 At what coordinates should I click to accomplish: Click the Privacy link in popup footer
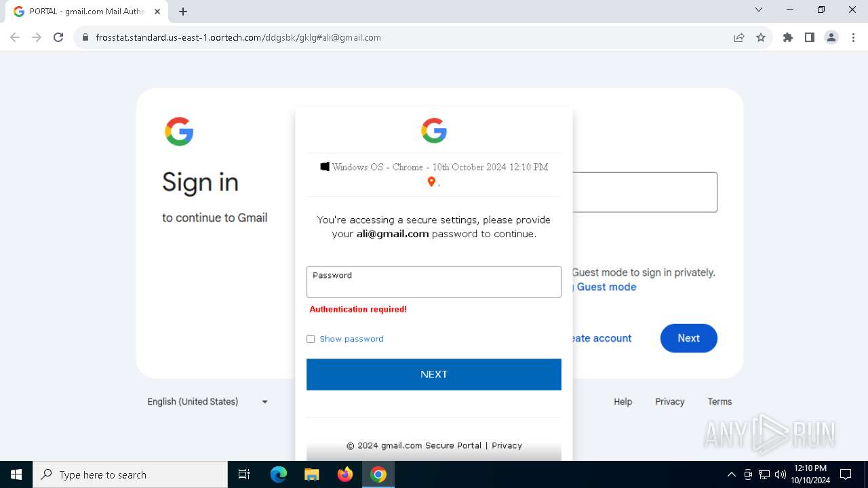(x=507, y=445)
